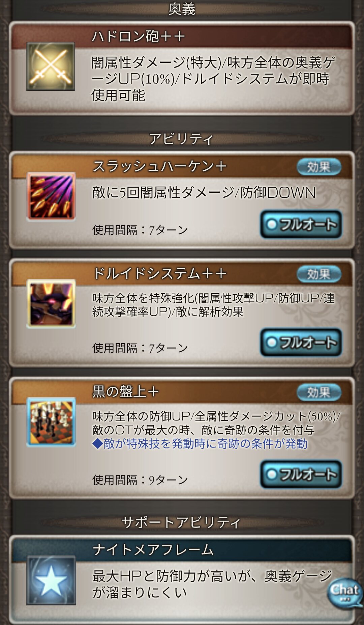Toggle フルオート for ドルイドシステム++
This screenshot has height=625, width=364.
click(x=301, y=343)
